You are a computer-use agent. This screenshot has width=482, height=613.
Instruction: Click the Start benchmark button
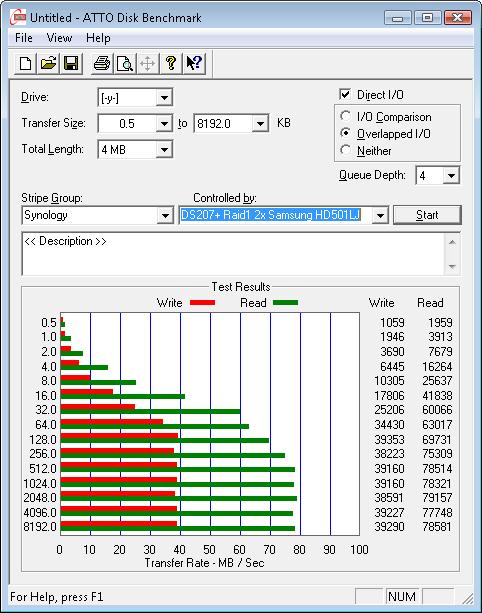(x=427, y=215)
